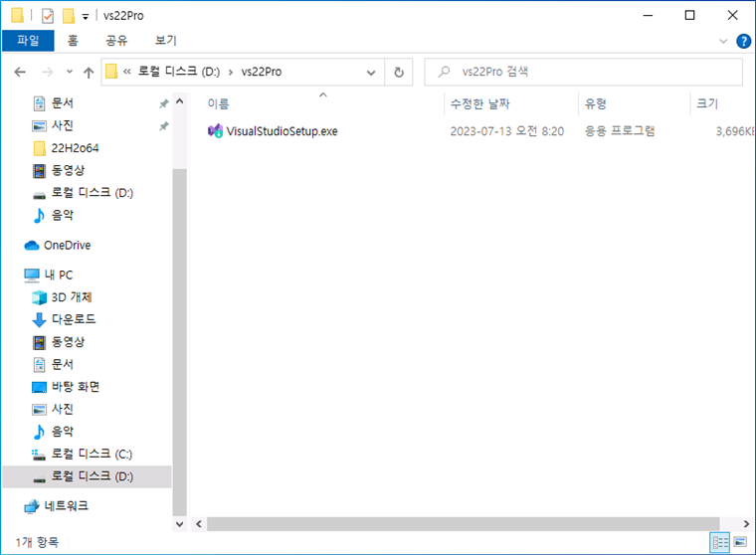Open the address bar history dropdown
The width and height of the screenshot is (756, 555).
371,73
